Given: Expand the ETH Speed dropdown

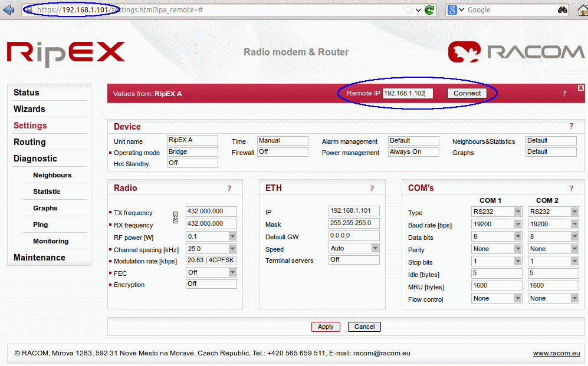Looking at the screenshot, I should click(x=375, y=248).
